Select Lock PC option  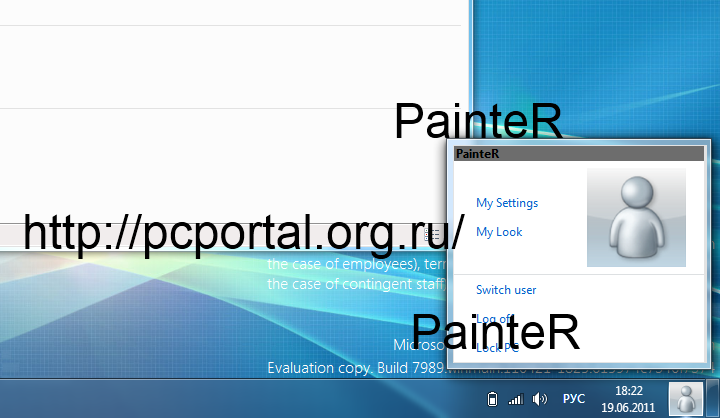pyautogui.click(x=497, y=348)
